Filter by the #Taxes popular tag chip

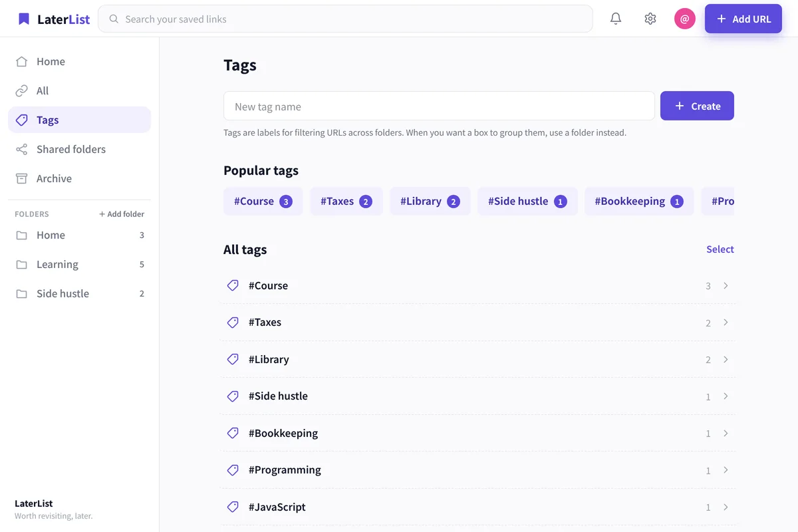[346, 201]
